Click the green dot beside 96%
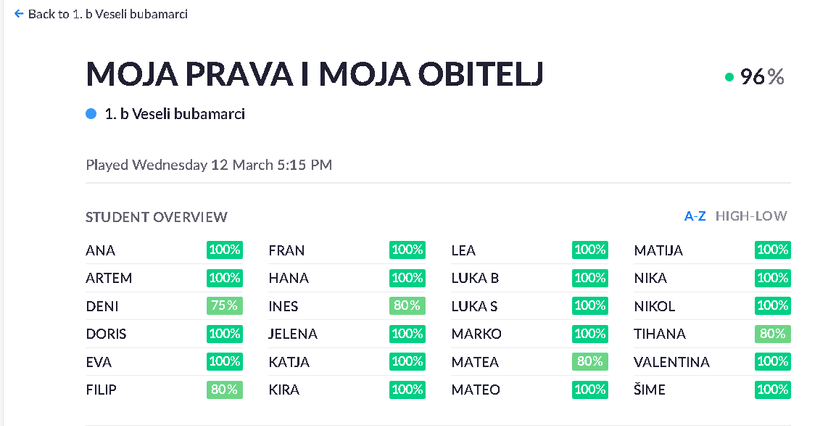 729,77
